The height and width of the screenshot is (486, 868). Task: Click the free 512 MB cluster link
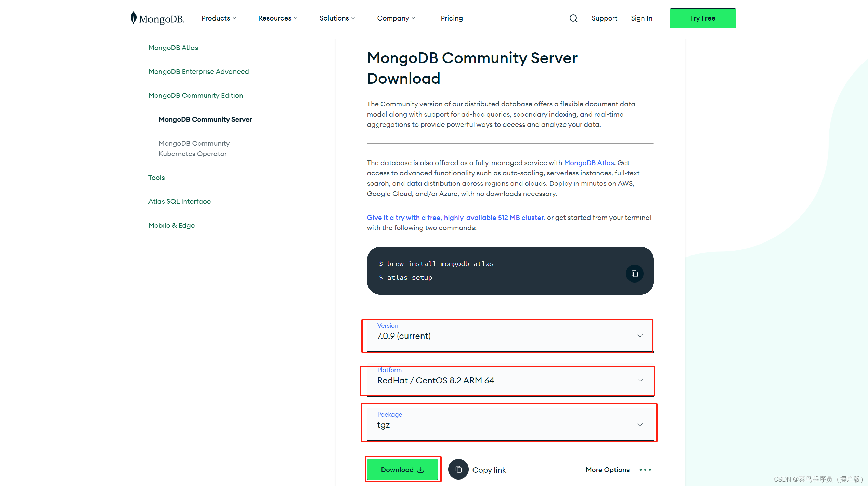coord(456,218)
